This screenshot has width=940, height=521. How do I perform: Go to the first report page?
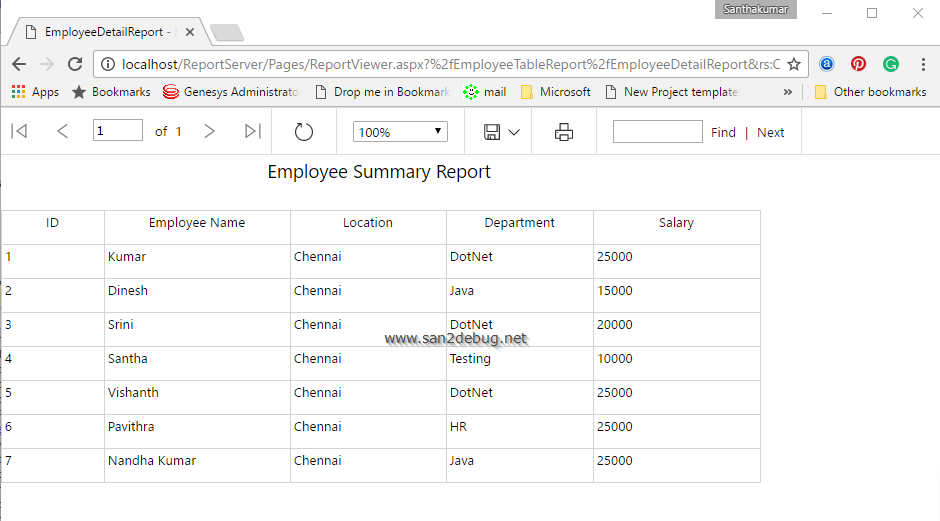(x=19, y=131)
